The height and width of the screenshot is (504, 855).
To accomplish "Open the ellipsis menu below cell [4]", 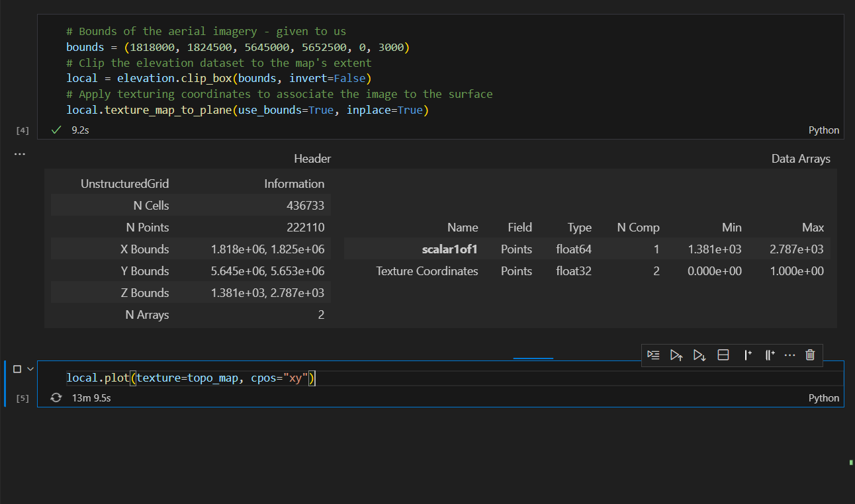I will 19,153.
